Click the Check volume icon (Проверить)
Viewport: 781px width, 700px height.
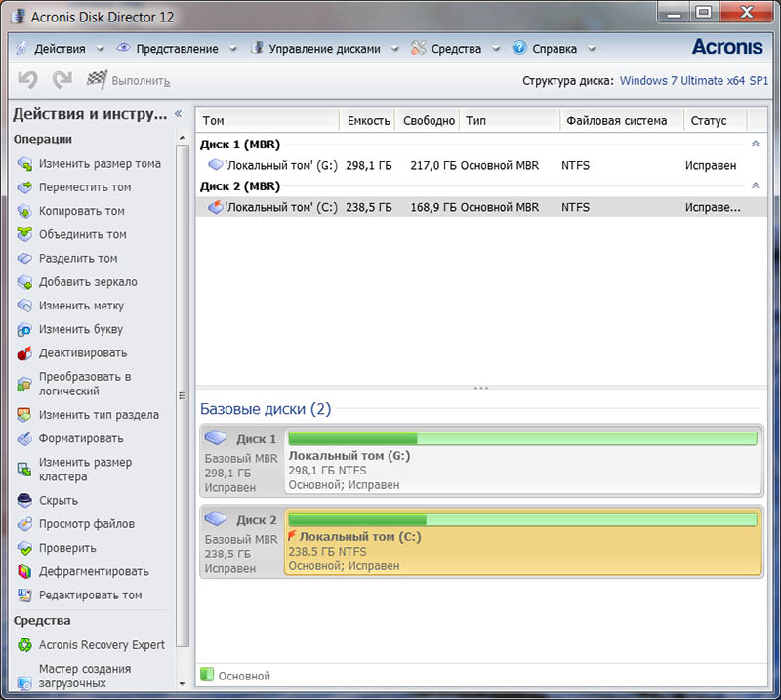pyautogui.click(x=24, y=548)
